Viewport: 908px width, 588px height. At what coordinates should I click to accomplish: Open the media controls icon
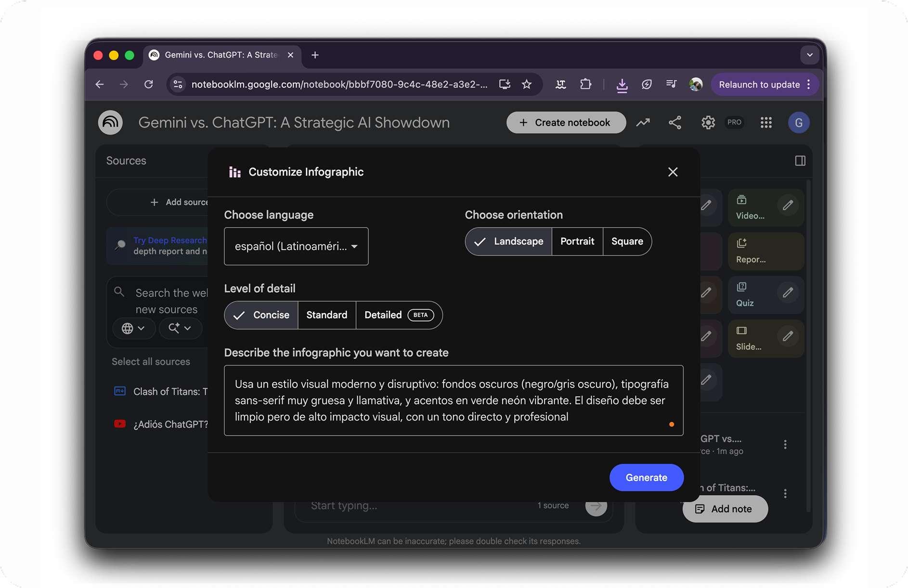click(x=671, y=85)
